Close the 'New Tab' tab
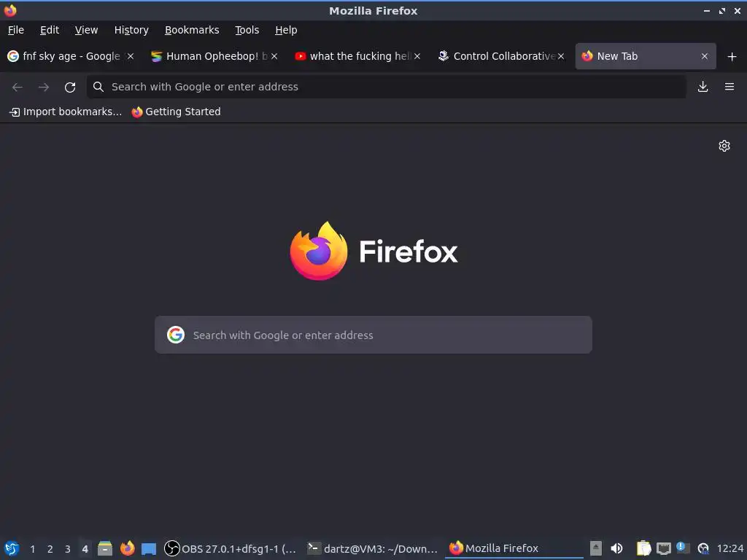Viewport: 747px width, 560px height. point(705,56)
